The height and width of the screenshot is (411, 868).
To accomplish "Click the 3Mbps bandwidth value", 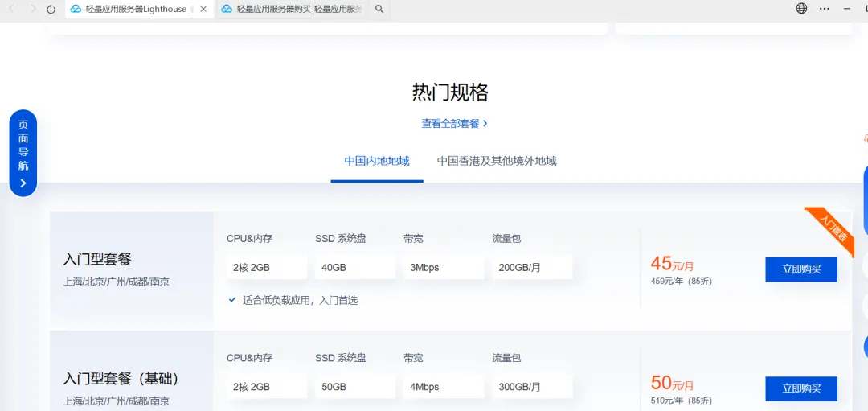I will click(444, 268).
